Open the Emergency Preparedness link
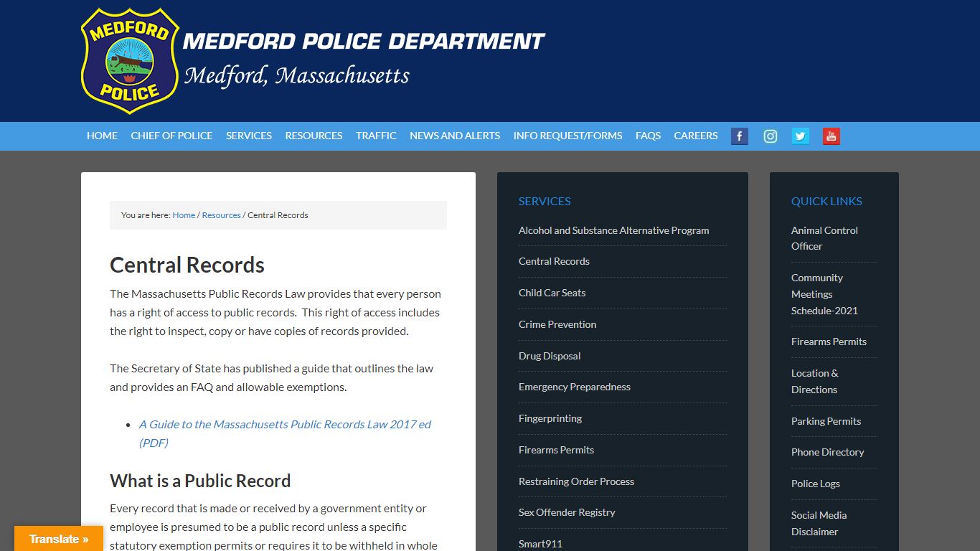 coord(575,387)
